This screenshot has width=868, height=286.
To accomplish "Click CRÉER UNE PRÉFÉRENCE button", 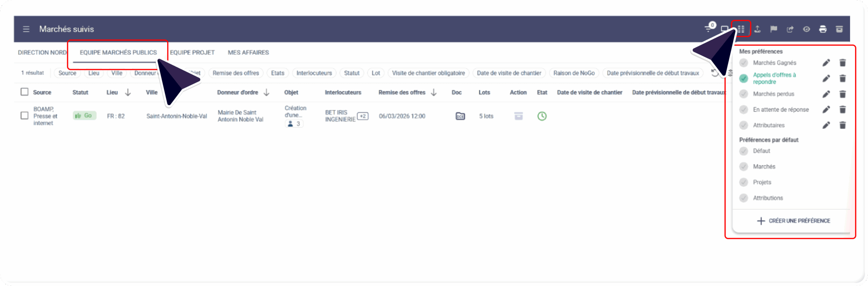I will click(x=793, y=221).
